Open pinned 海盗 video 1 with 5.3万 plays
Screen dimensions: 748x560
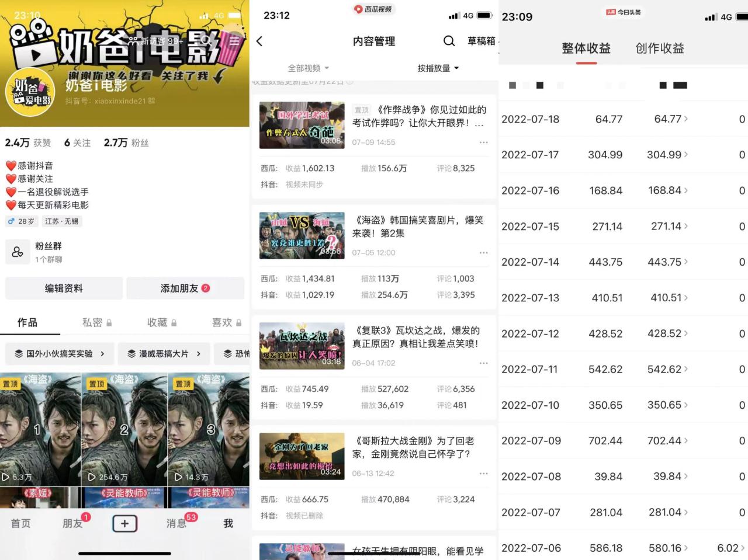coord(40,429)
